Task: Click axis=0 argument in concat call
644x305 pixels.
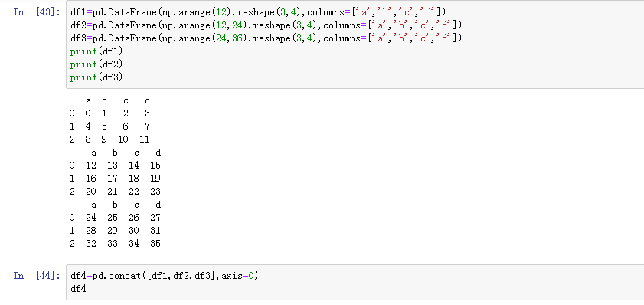Action: (x=238, y=276)
